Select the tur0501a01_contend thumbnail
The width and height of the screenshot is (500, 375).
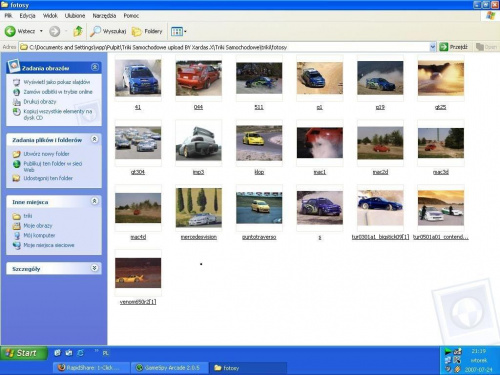(441, 208)
